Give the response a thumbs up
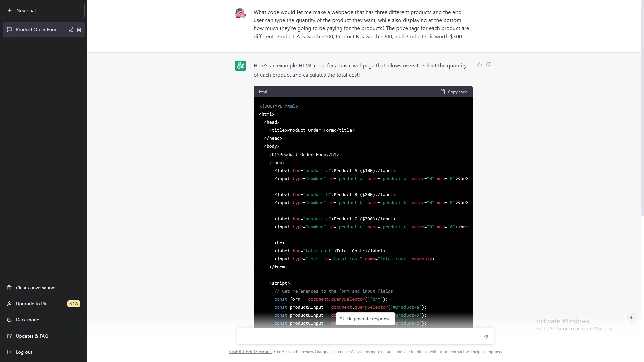 pyautogui.click(x=479, y=65)
